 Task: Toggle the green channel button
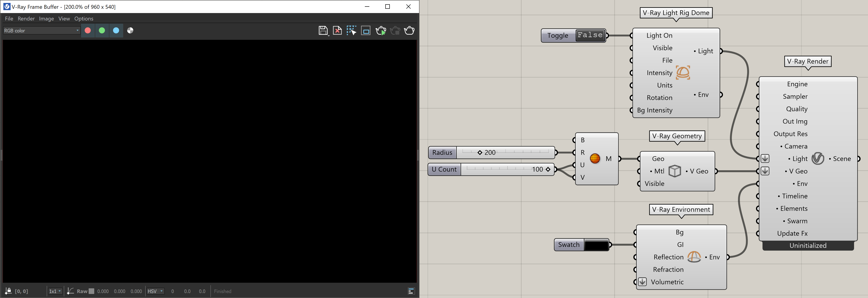point(102,30)
